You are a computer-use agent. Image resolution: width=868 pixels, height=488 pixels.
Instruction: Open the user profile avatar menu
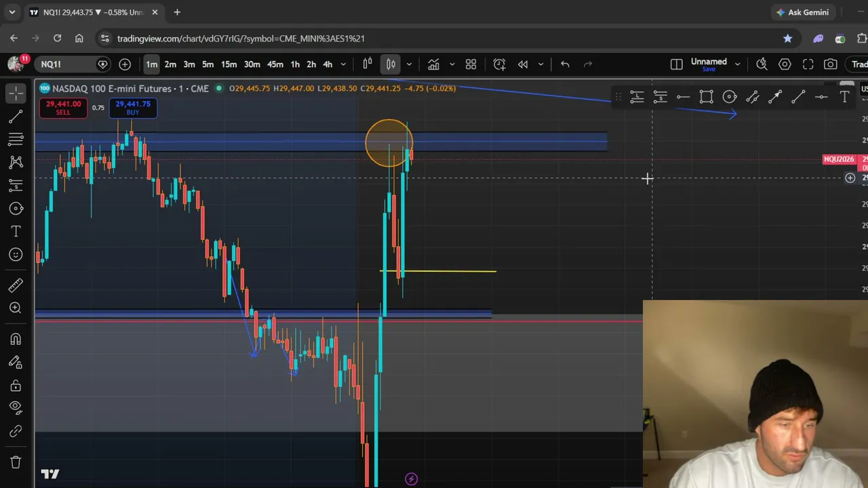click(16, 64)
